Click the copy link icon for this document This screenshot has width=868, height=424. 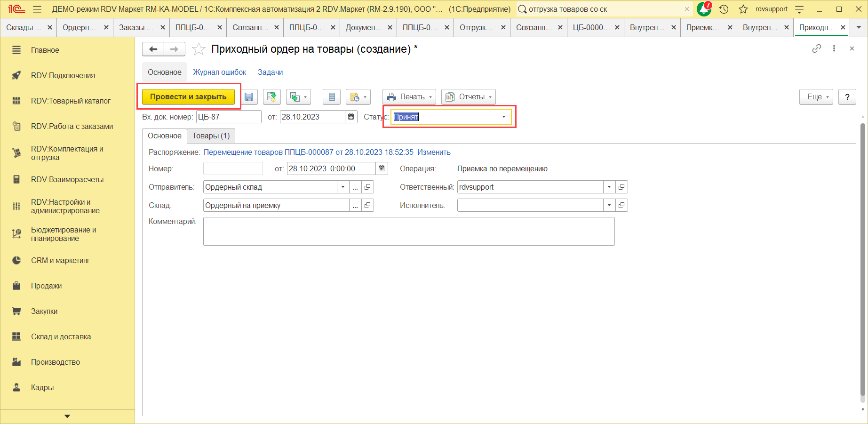(816, 48)
